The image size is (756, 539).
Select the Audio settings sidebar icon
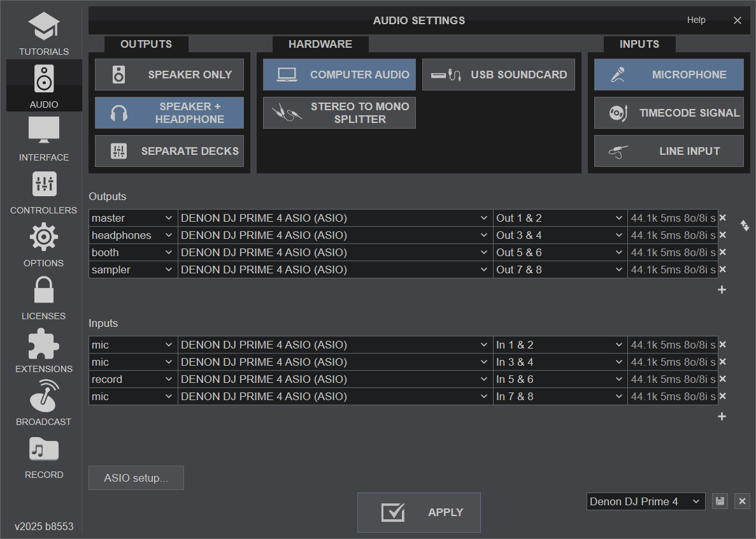44,86
